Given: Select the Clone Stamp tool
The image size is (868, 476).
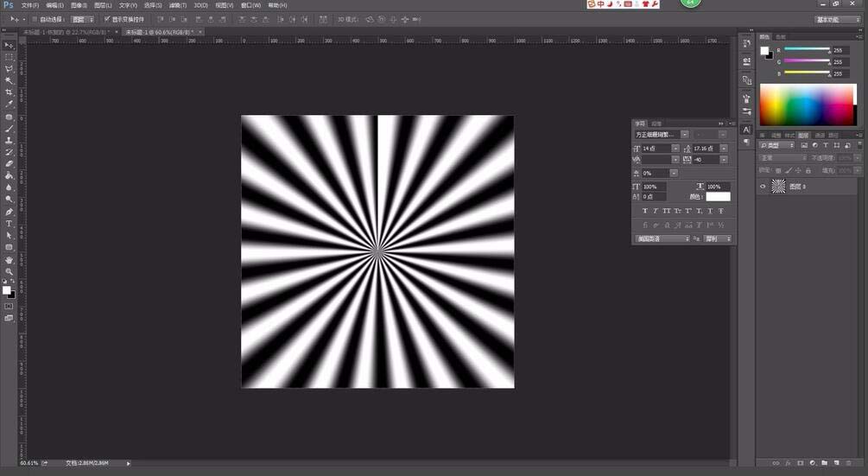Looking at the screenshot, I should (9, 140).
